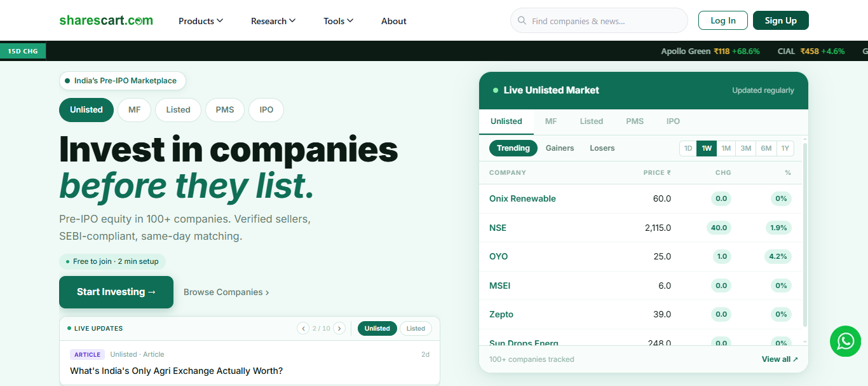Expand the Tools dropdown menu
The height and width of the screenshot is (386, 868).
(338, 21)
